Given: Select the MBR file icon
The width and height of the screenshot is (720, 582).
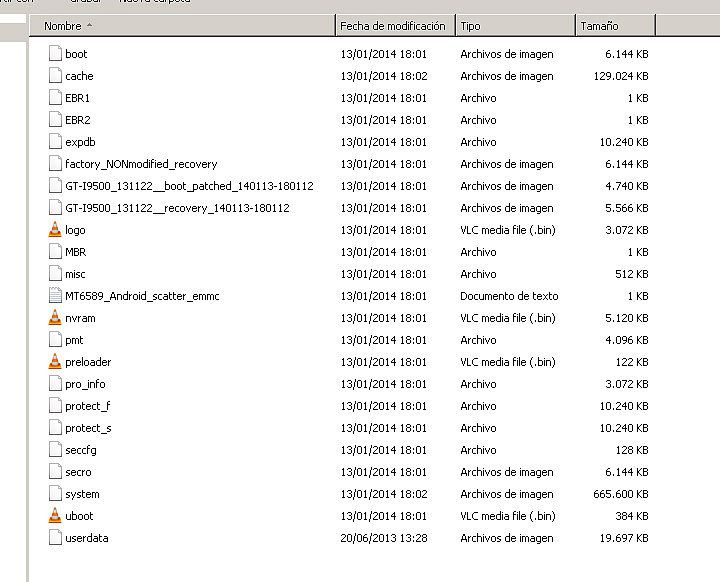Looking at the screenshot, I should (55, 251).
